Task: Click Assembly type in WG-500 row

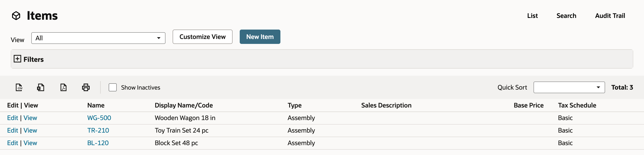Action: (301, 118)
